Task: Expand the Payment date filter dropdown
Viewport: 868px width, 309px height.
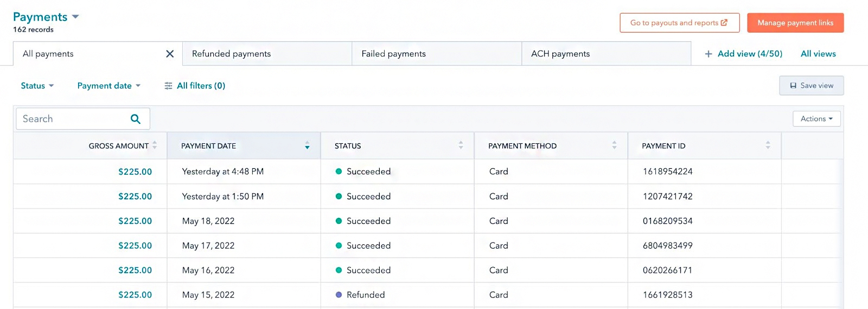Action: tap(109, 86)
